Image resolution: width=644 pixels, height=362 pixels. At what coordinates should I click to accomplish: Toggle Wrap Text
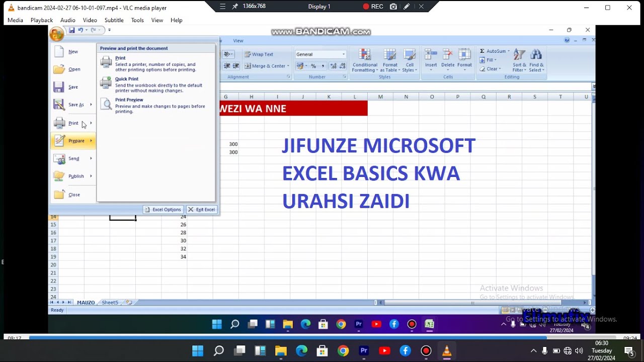(x=259, y=54)
